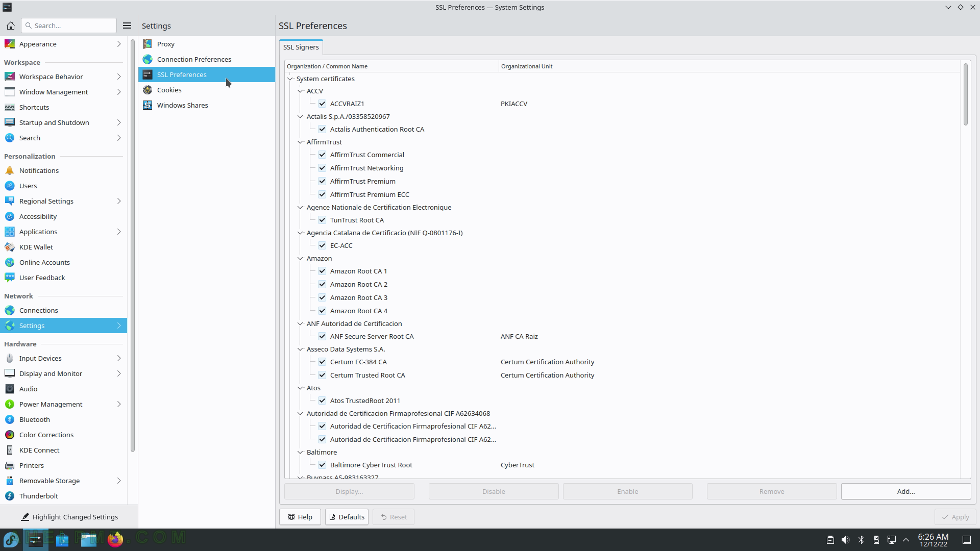Uncheck the ACCVRAIZ1 certificate
Screen dimensions: 980x551
pos(322,104)
